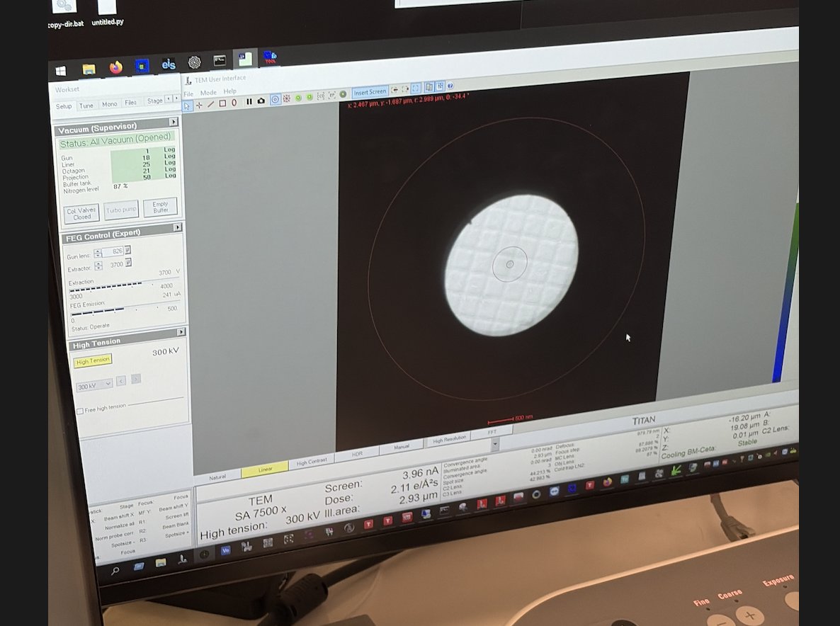Click the green arrow icon in bottom taskbar
Screen dimensions: 840x626
click(676, 471)
